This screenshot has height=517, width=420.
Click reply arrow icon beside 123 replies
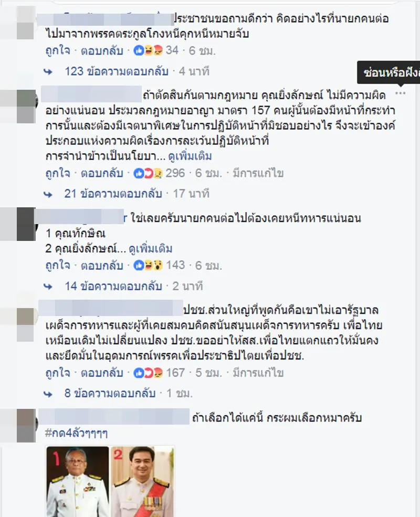48,71
